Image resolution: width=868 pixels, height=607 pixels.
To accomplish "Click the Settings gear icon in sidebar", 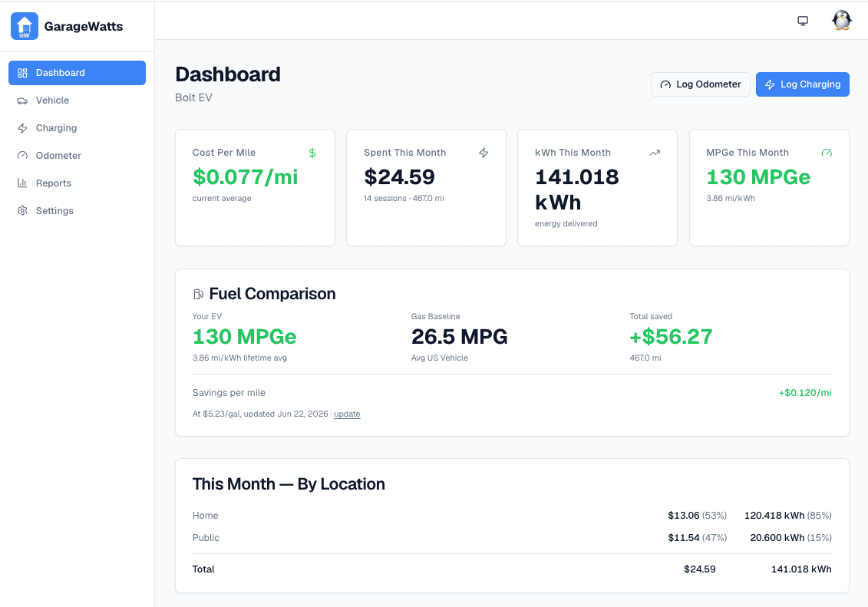I will [22, 211].
